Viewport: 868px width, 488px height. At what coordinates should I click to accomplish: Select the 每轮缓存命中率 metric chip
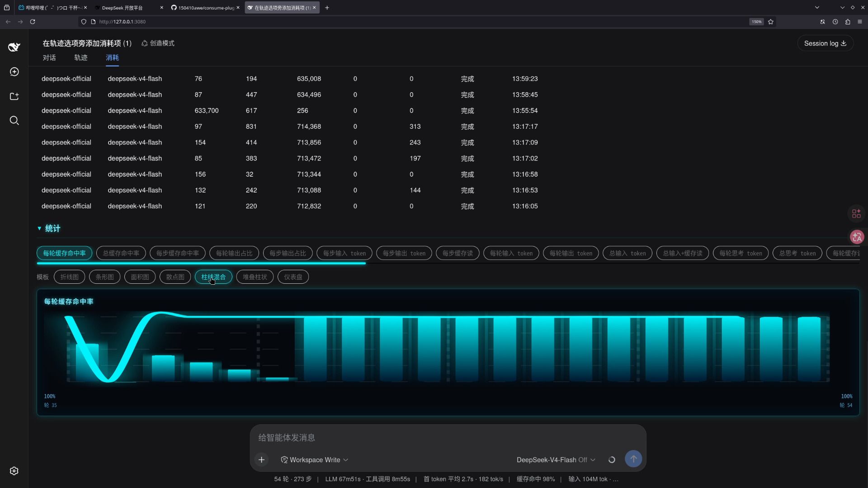pyautogui.click(x=64, y=253)
